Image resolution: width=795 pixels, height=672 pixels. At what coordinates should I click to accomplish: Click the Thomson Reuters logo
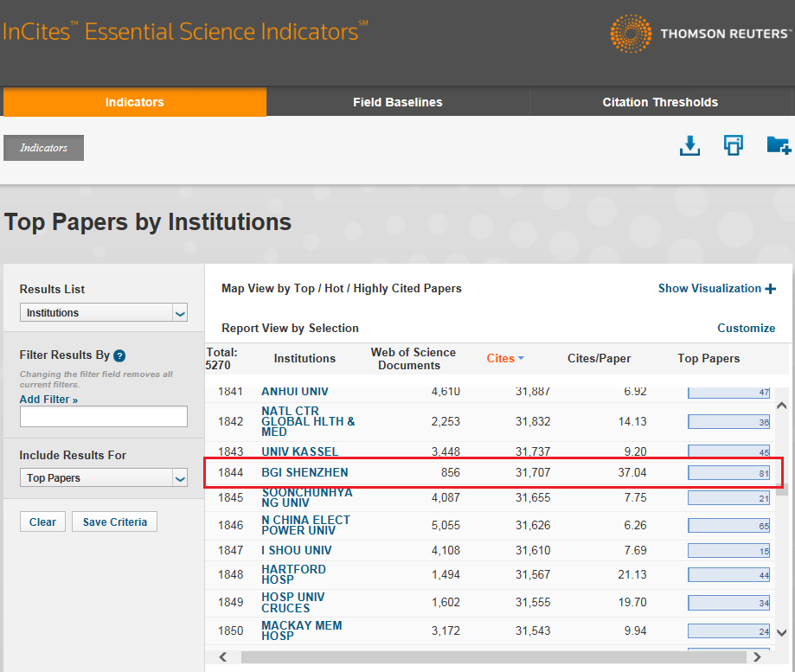(x=700, y=34)
